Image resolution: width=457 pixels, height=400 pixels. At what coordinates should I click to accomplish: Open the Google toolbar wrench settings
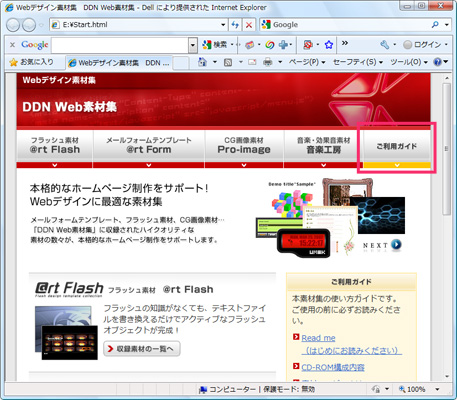click(385, 45)
